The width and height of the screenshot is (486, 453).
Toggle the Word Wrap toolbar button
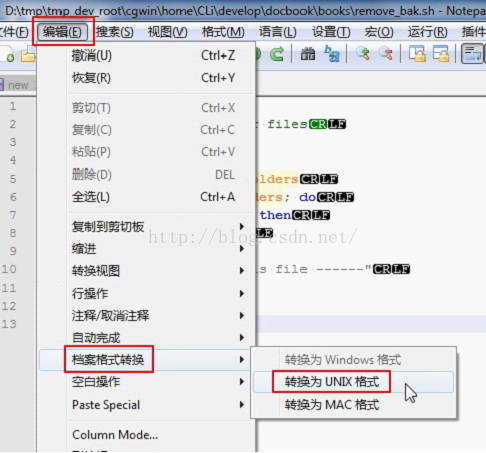tap(472, 54)
